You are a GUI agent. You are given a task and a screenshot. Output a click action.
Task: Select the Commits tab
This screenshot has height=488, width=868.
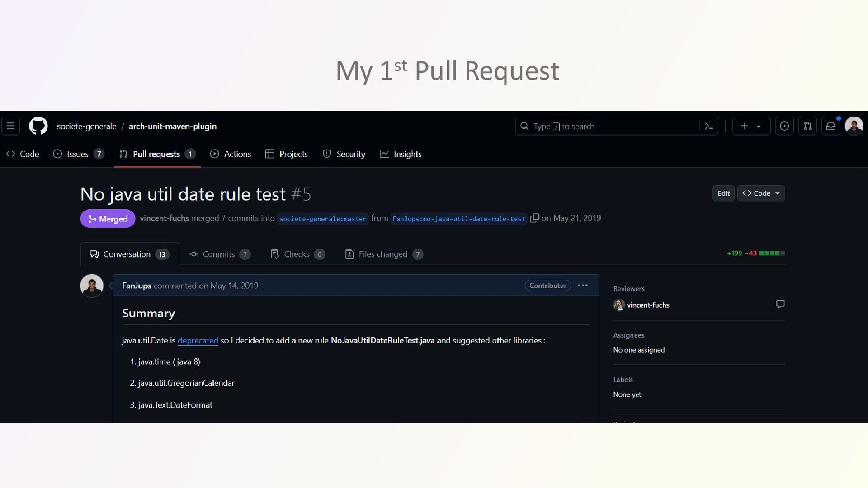point(219,254)
